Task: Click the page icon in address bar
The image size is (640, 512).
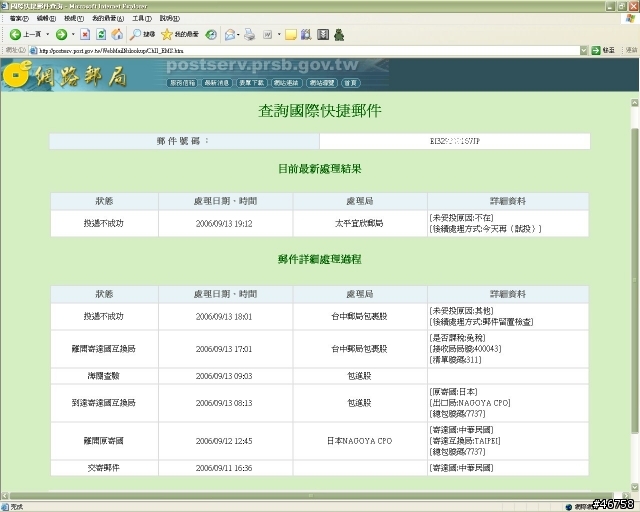Action: click(33, 50)
